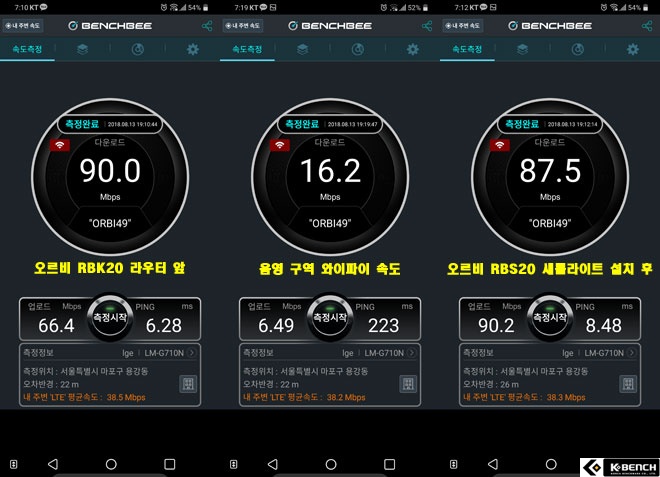660x477 pixels.
Task: Open settings gear tab in 16.2 Mbps screen
Action: [x=413, y=49]
